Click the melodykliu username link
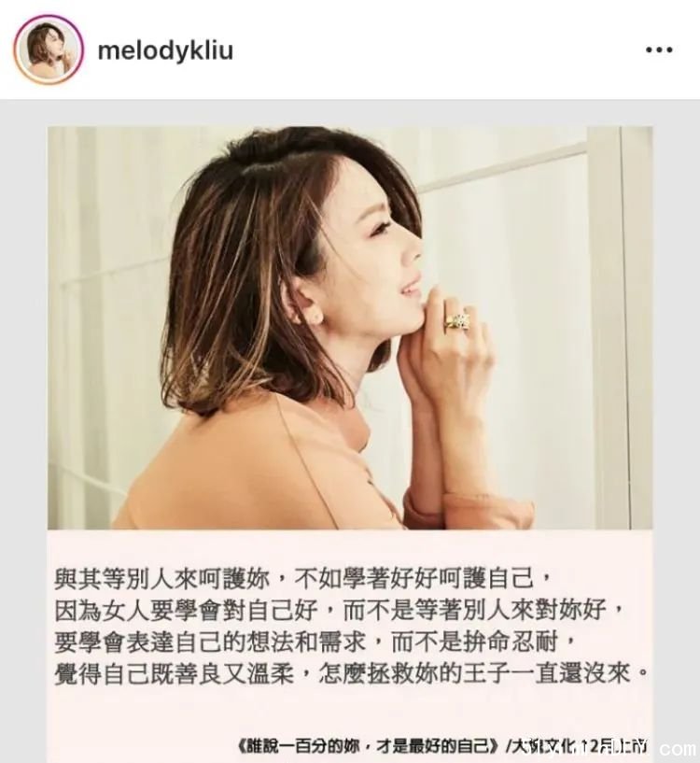Image resolution: width=700 pixels, height=763 pixels. tap(165, 50)
